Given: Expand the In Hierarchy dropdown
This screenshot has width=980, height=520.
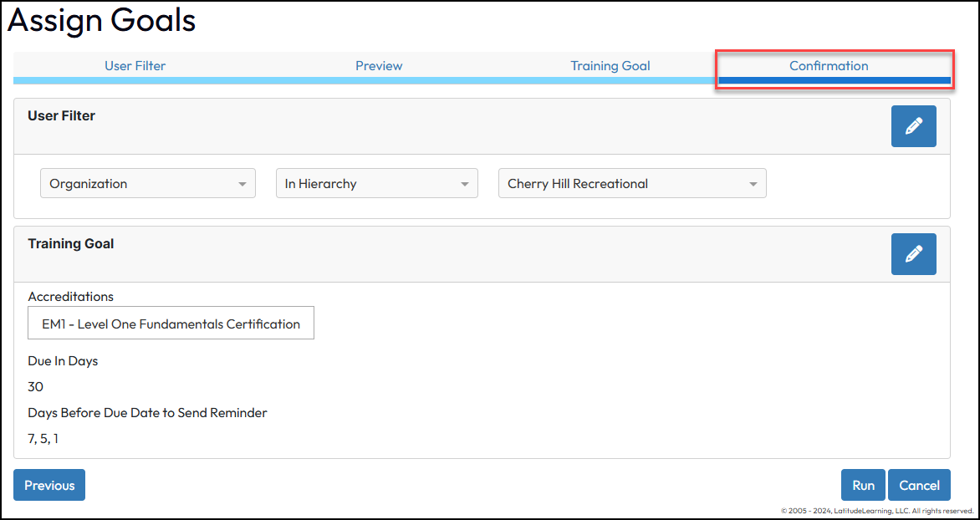Looking at the screenshot, I should pos(376,184).
